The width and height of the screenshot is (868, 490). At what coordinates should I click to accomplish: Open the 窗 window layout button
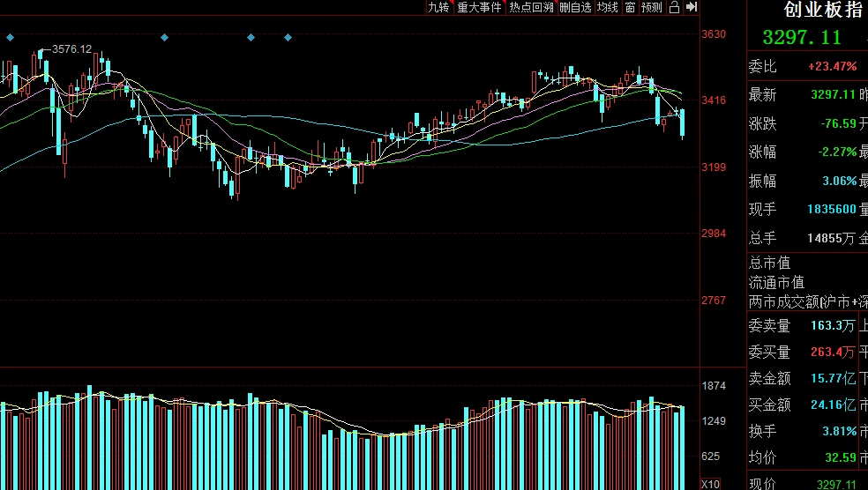(x=630, y=7)
